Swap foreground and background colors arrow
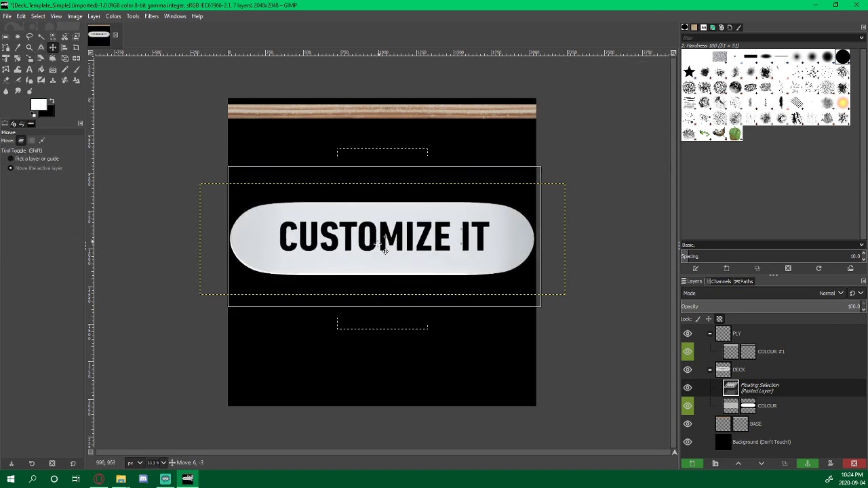Screen dimensions: 868x488 (52, 100)
